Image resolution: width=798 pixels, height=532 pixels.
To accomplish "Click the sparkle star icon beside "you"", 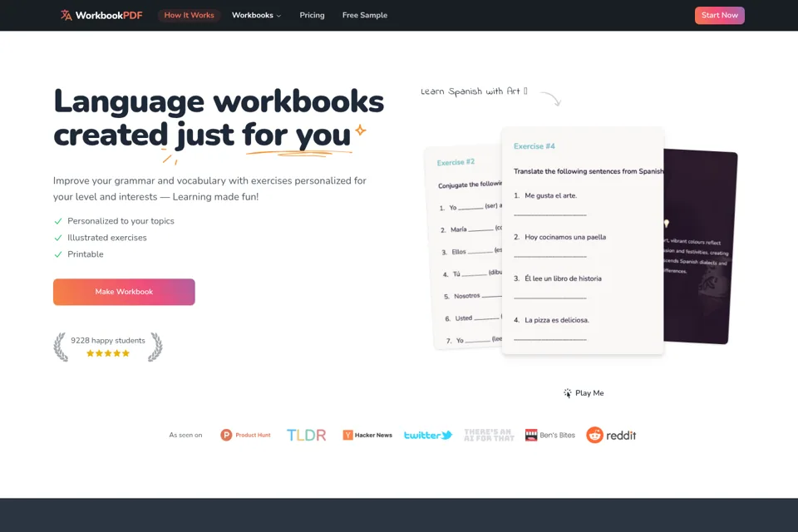I will point(360,131).
